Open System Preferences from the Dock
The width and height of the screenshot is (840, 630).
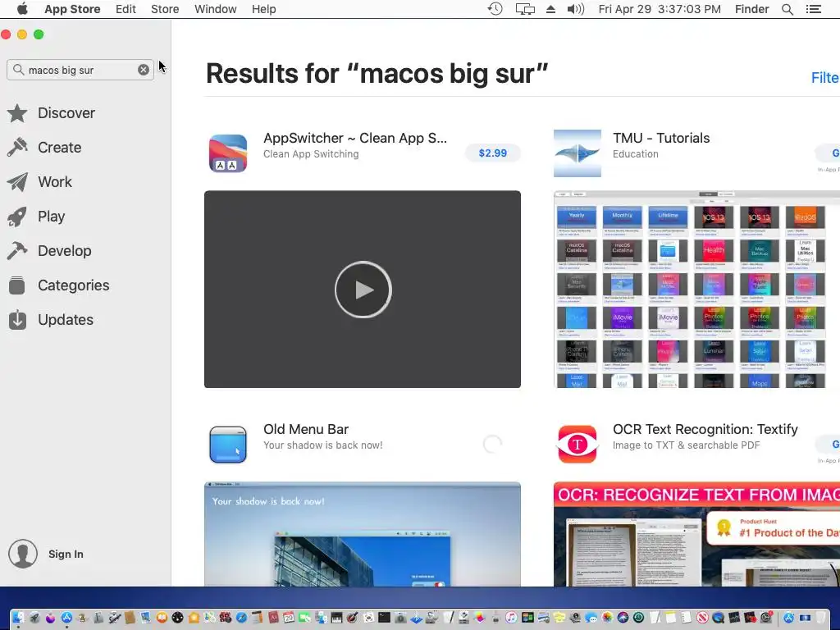(x=766, y=618)
